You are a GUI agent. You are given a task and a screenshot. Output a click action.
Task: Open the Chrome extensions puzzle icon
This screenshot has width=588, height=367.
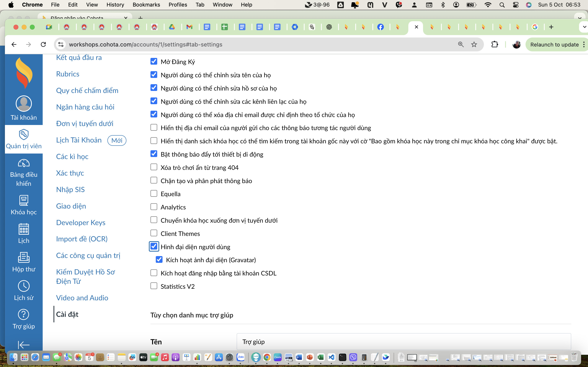494,44
